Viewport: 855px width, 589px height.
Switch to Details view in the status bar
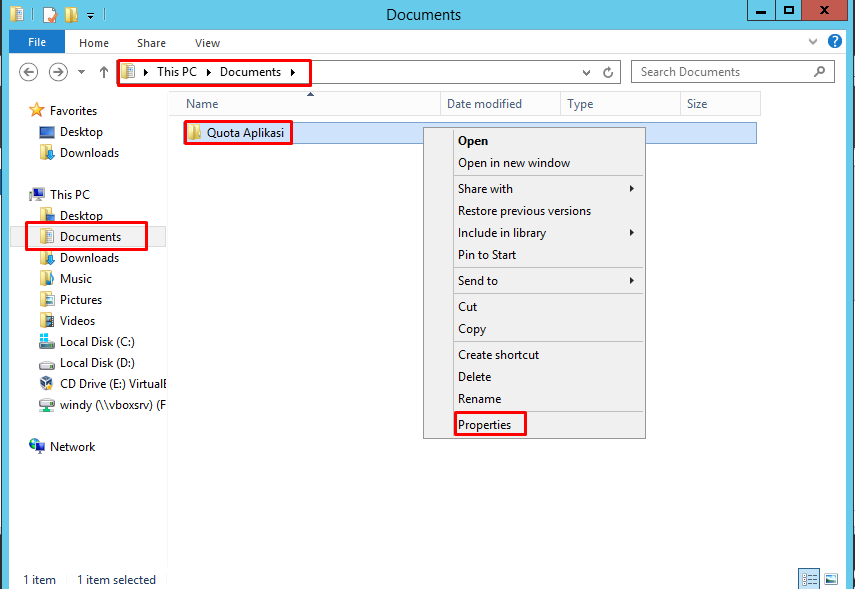point(809,578)
